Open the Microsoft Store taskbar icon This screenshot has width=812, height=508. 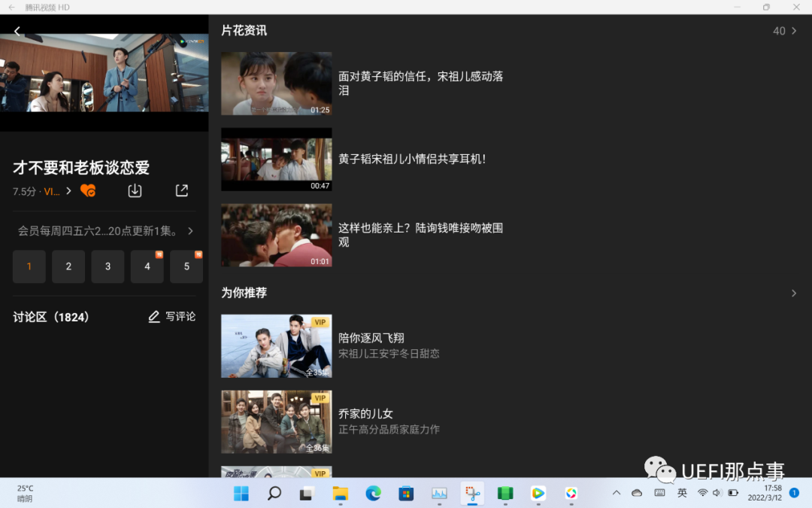[406, 494]
